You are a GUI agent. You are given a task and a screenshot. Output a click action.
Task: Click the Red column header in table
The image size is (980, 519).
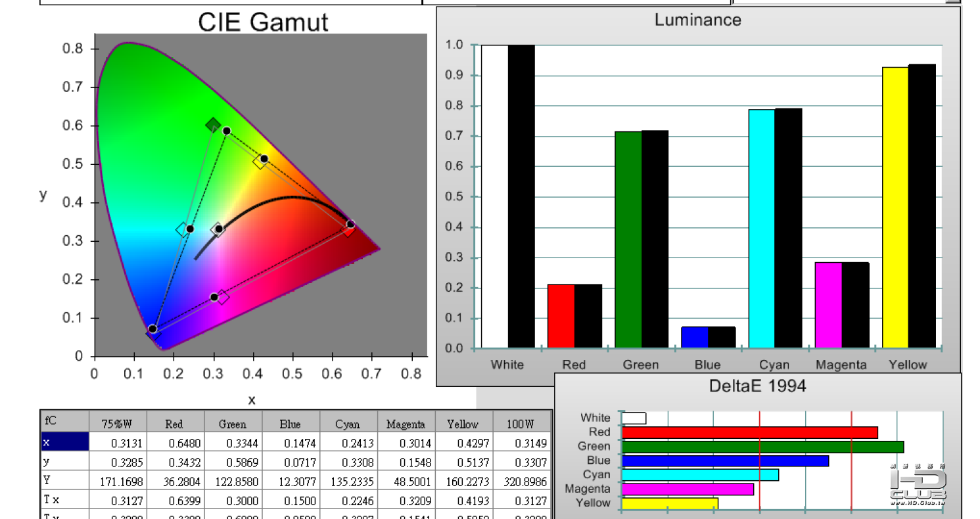point(175,422)
